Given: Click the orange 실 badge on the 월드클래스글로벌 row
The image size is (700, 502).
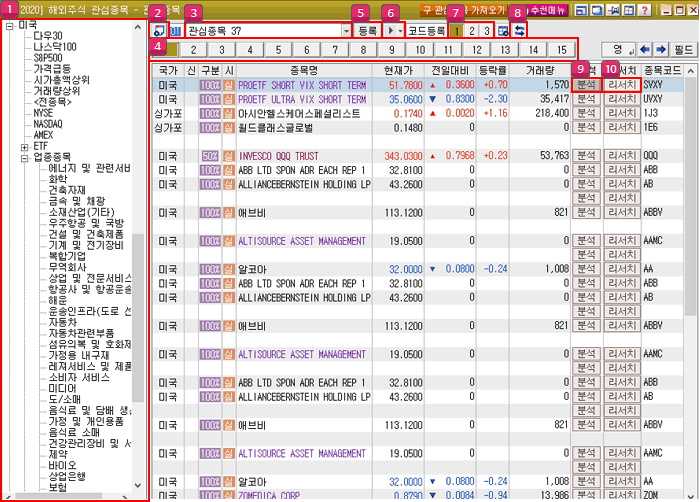Looking at the screenshot, I should [x=229, y=128].
